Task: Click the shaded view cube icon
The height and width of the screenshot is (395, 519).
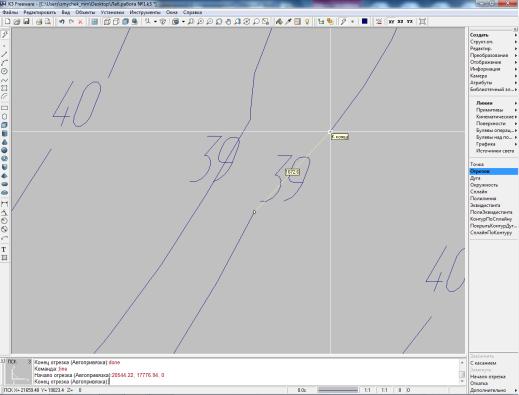Action: pyautogui.click(x=125, y=22)
